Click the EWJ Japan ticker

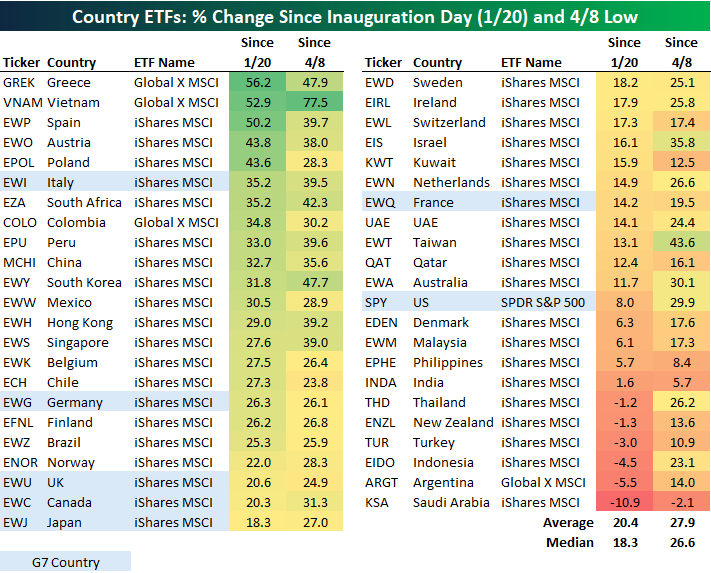point(18,523)
